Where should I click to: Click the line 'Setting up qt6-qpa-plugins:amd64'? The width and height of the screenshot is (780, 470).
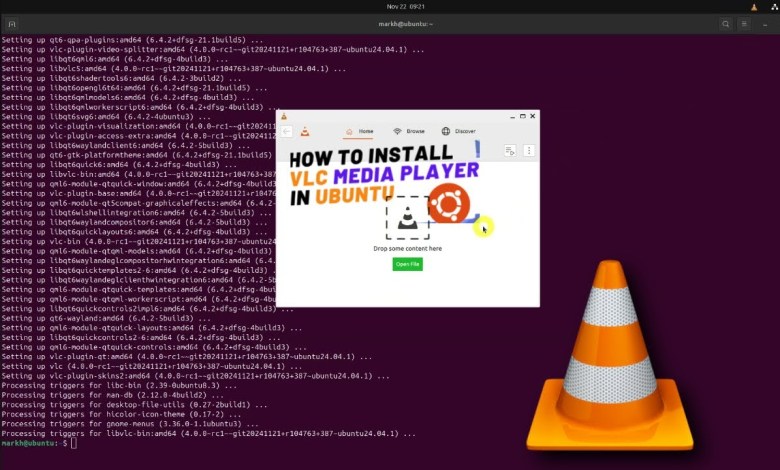coord(132,40)
